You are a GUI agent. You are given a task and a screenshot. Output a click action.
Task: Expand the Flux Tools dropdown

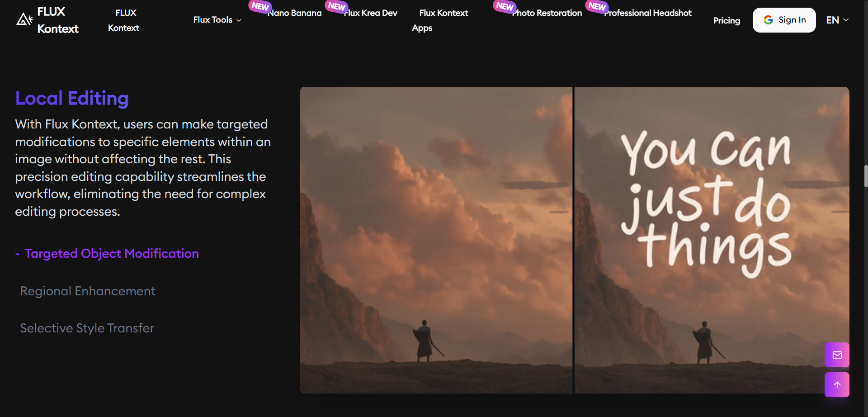pyautogui.click(x=217, y=20)
